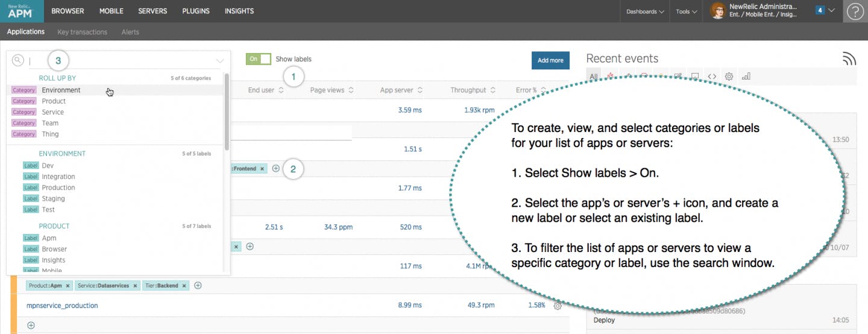Click the plus icon next to Frontend label
Screen dimensions: 868x334
point(275,169)
